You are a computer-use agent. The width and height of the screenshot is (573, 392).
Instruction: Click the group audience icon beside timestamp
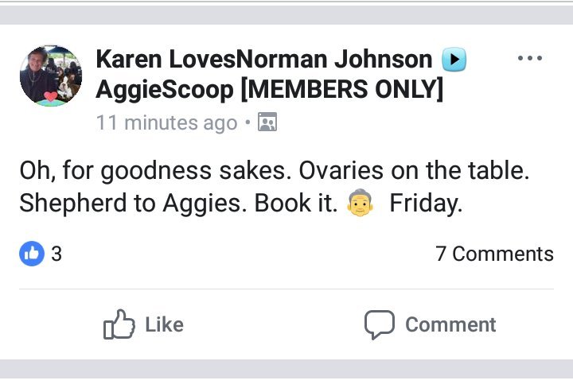tap(267, 123)
